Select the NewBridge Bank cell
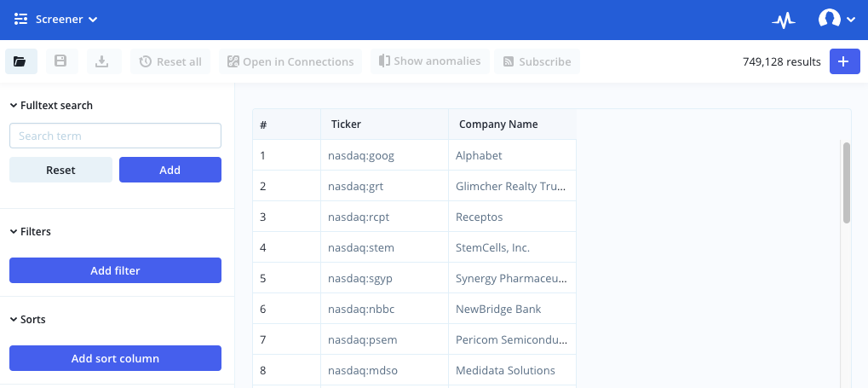 pos(513,309)
